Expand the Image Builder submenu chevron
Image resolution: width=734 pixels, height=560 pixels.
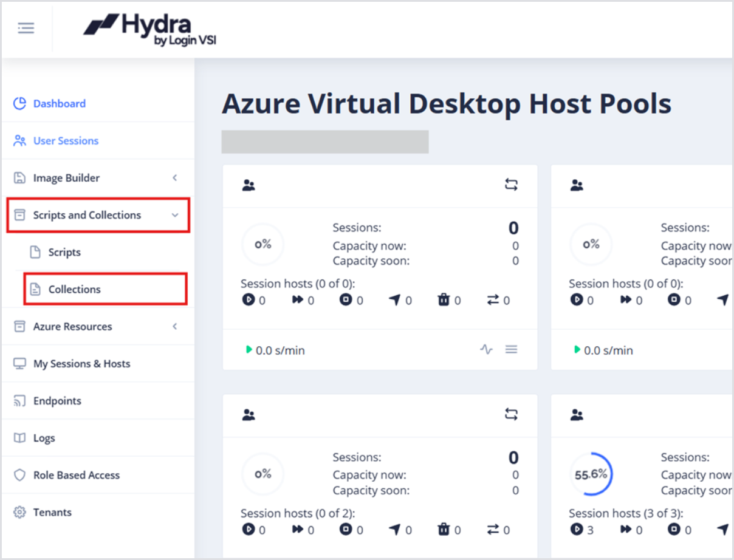(x=175, y=178)
